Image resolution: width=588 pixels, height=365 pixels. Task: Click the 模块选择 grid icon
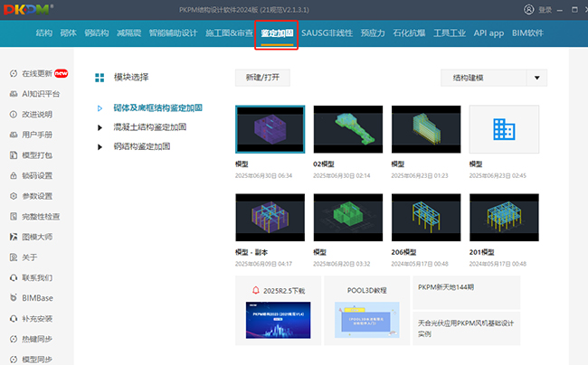(x=100, y=78)
